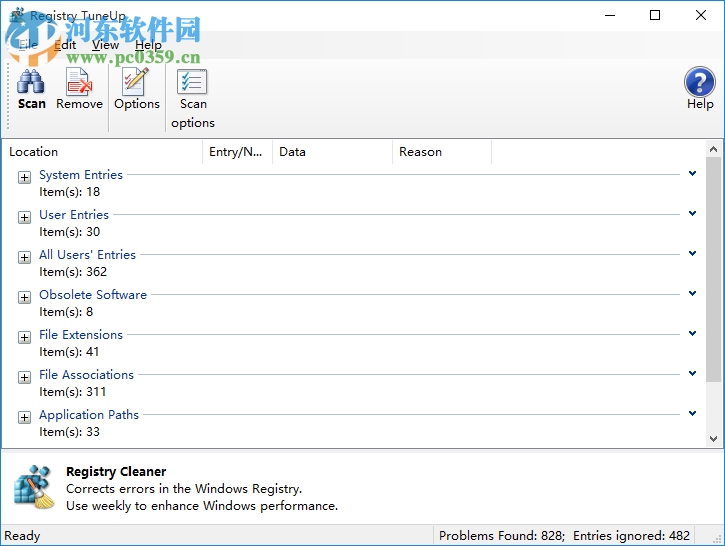Image resolution: width=725 pixels, height=546 pixels.
Task: Click the "Item(s): 41" text
Action: point(69,352)
